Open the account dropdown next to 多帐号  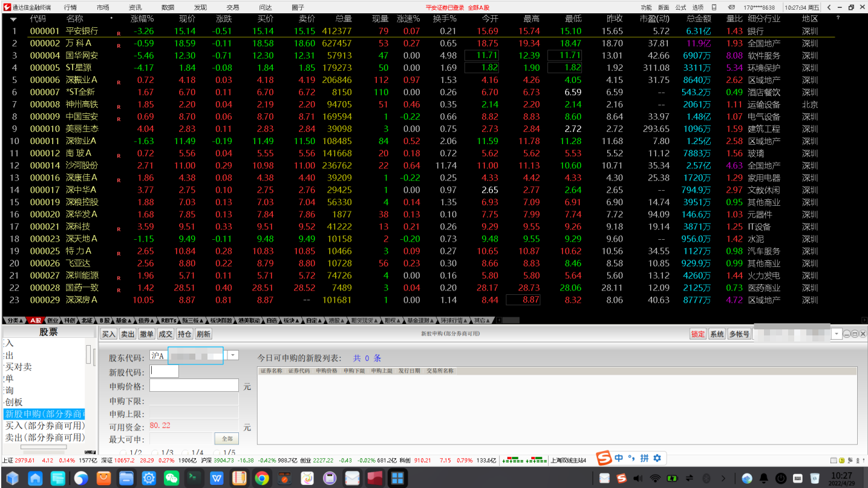click(x=837, y=334)
